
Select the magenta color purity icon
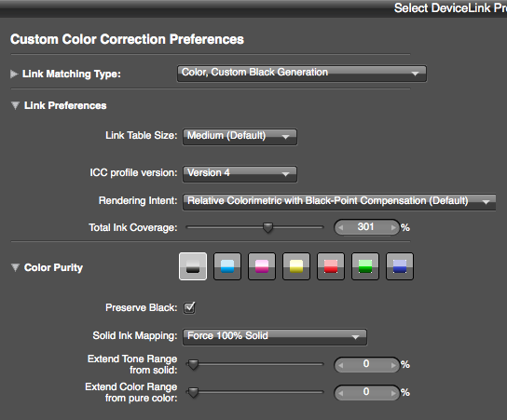tap(262, 266)
